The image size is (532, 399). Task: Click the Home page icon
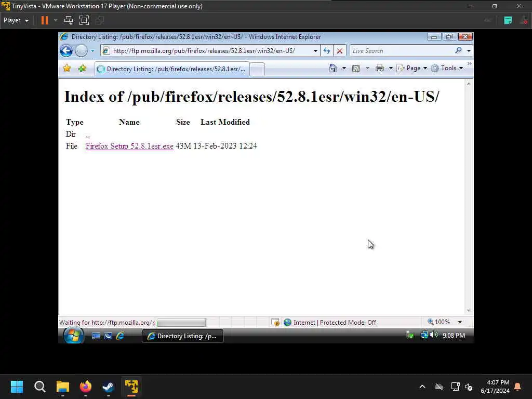[x=333, y=68]
